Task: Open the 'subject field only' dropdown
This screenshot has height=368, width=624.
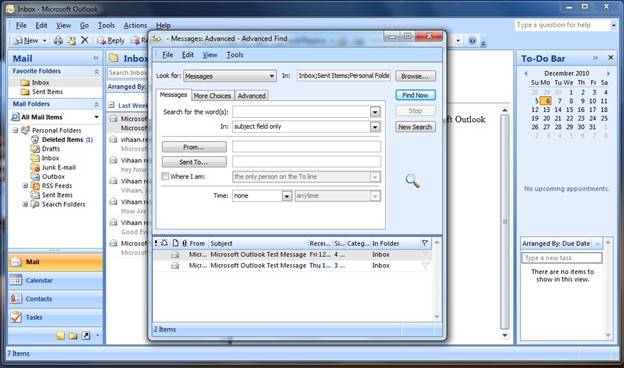Action: coord(375,127)
